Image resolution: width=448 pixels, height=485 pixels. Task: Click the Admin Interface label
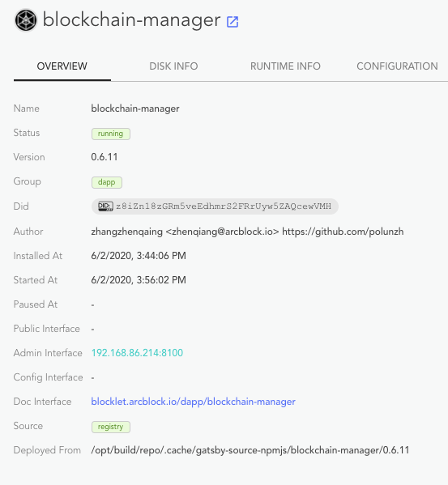[48, 353]
